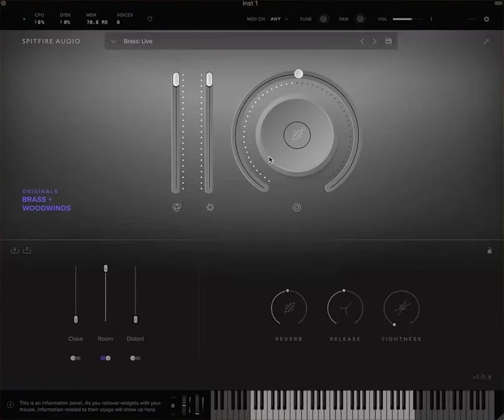Image resolution: width=504 pixels, height=420 pixels.
Task: Click the SPITFIRE AUDIO logo
Action: [51, 41]
